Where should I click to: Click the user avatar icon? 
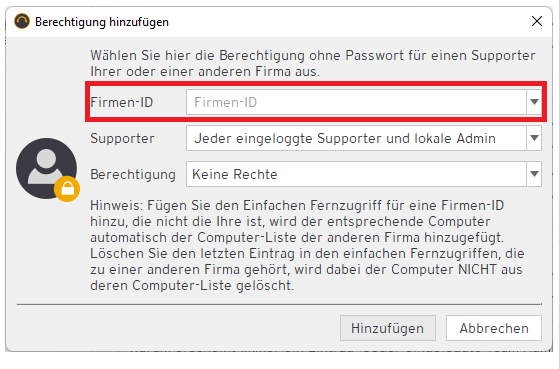[46, 168]
